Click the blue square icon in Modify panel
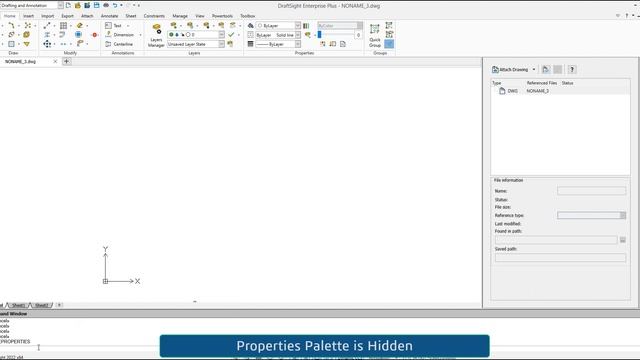 [78, 35]
